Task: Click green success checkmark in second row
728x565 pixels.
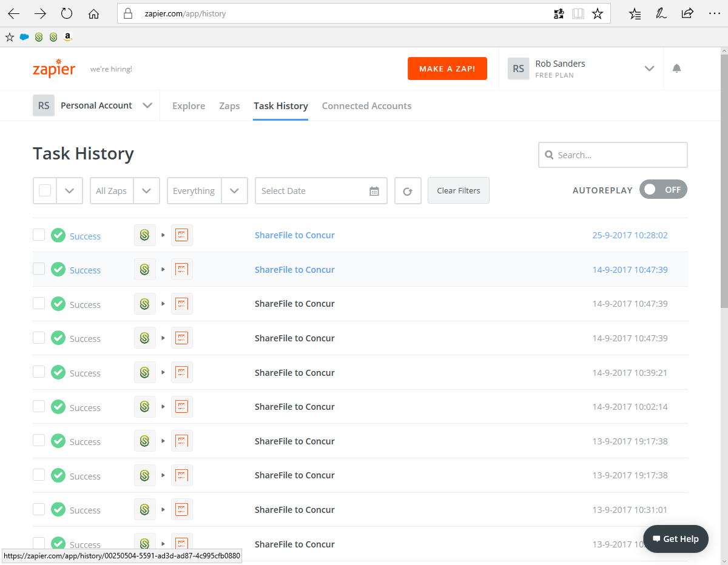Action: [x=58, y=270]
